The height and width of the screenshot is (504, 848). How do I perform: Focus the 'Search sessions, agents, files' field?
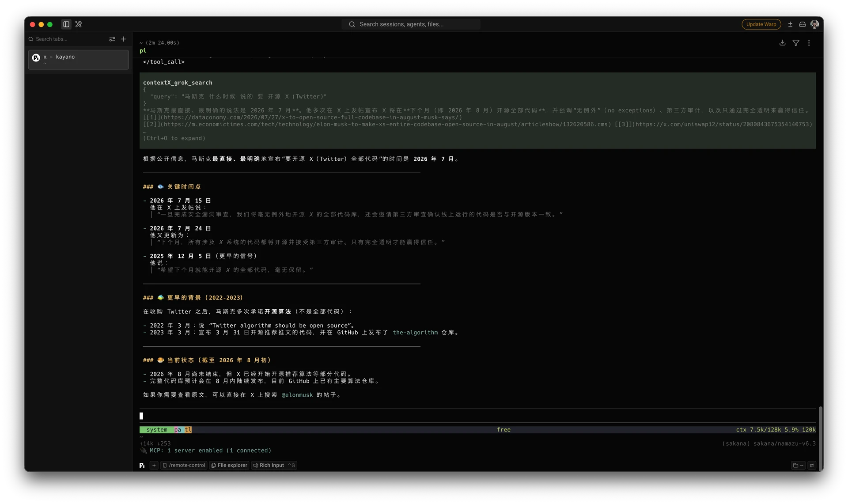coord(411,24)
